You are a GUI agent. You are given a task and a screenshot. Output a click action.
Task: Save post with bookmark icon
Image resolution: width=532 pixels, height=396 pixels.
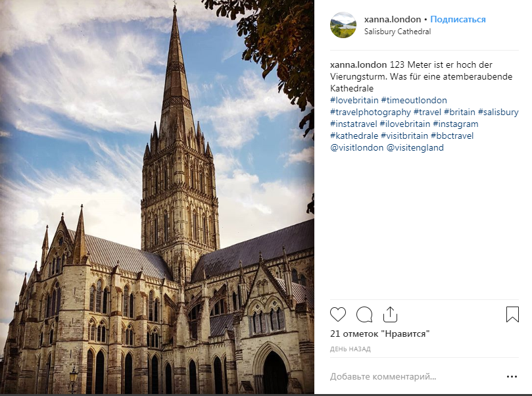[x=512, y=314]
